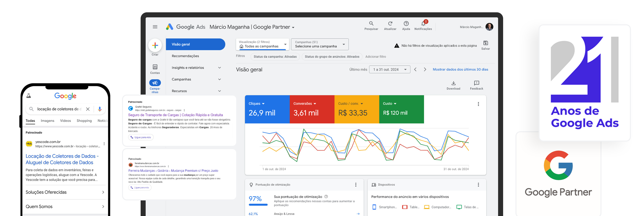
Task: Open Pesquisar search icon in Google Ads
Action: [371, 23]
